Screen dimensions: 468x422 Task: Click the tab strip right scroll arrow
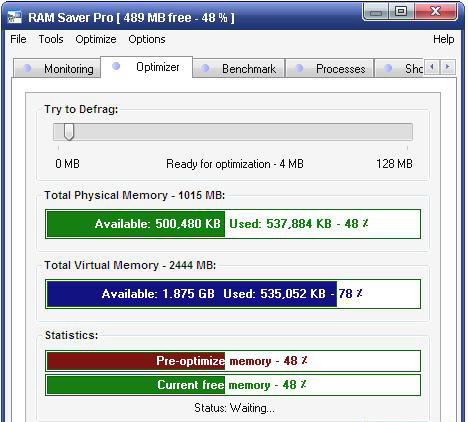tap(448, 67)
